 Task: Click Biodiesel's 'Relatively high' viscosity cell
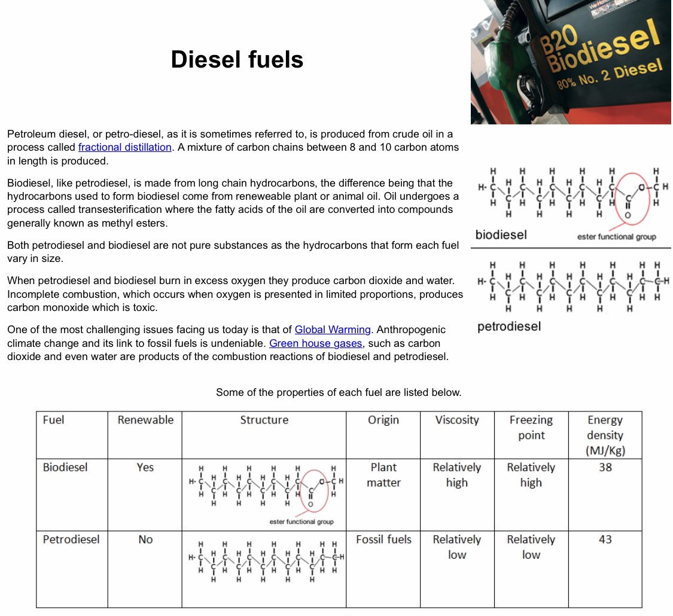(x=457, y=495)
